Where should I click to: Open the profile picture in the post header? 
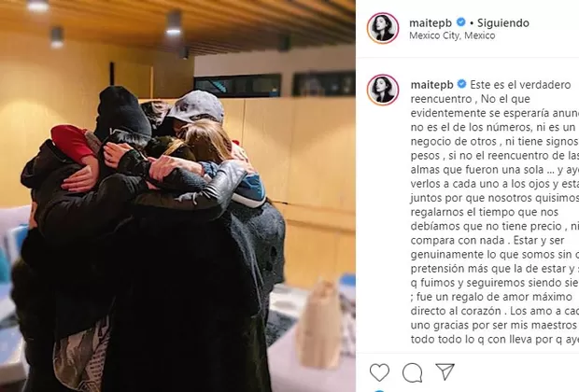point(383,28)
